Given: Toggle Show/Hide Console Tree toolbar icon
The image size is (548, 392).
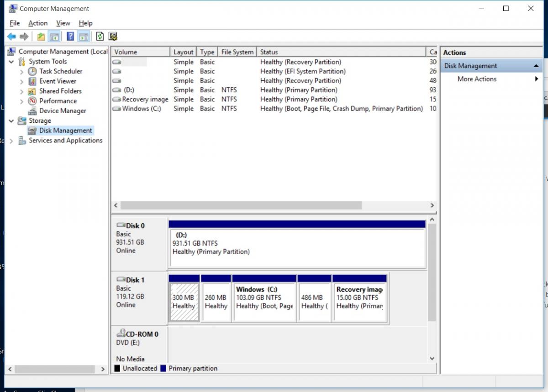Looking at the screenshot, I should click(54, 37).
